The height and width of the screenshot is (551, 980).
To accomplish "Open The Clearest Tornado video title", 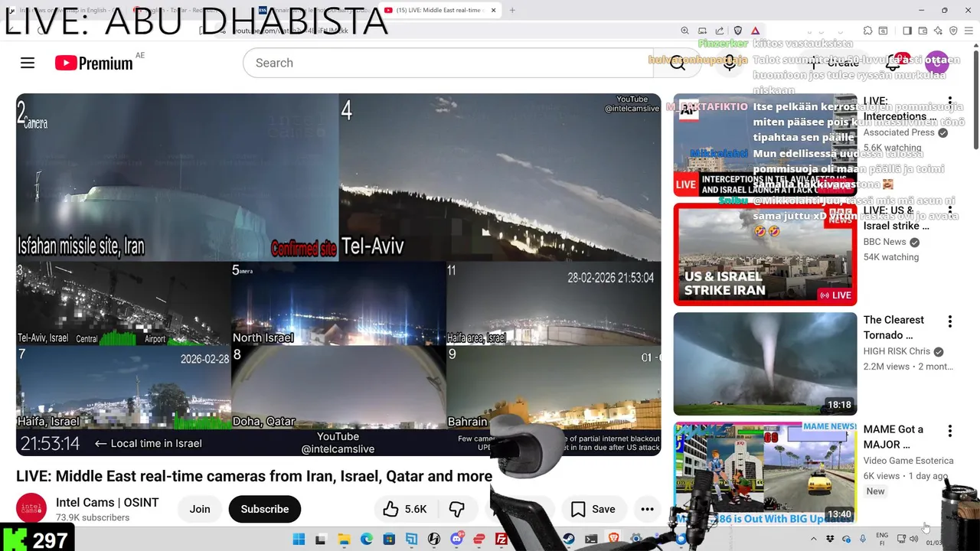I will click(x=893, y=328).
